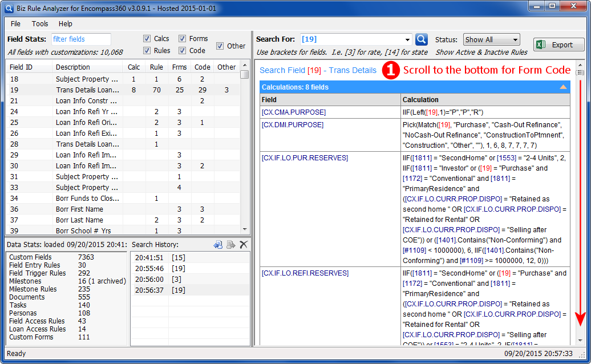591x364 pixels.
Task: Open the [CX.IF.LO.REFI.RESERVES] field link
Action: click(x=305, y=273)
